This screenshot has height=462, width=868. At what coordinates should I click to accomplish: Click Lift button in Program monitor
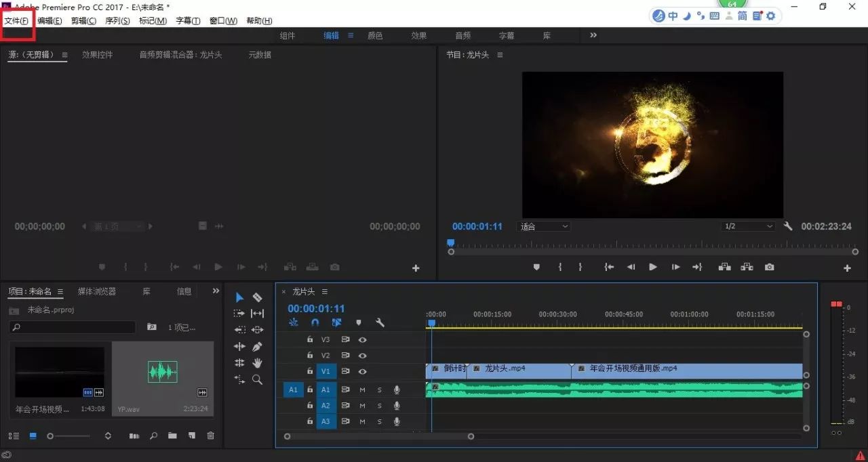click(724, 268)
